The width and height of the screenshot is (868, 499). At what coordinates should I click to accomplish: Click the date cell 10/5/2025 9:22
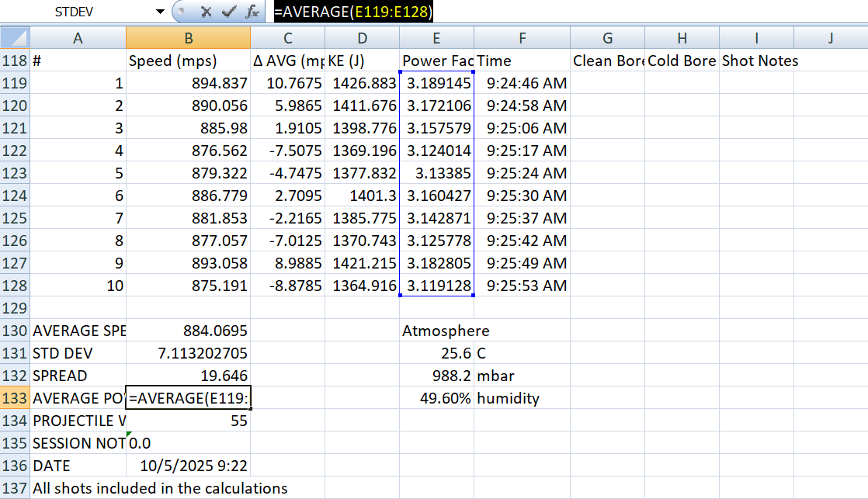click(x=188, y=466)
